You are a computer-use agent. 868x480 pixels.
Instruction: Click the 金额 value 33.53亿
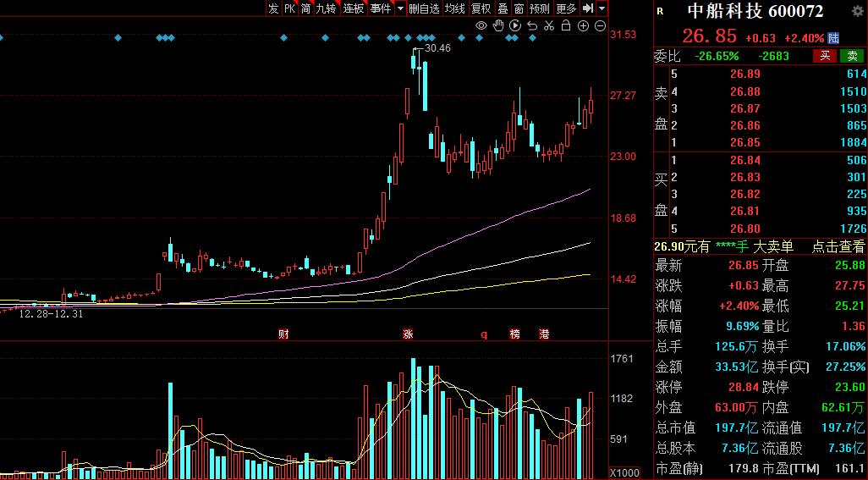(x=736, y=367)
